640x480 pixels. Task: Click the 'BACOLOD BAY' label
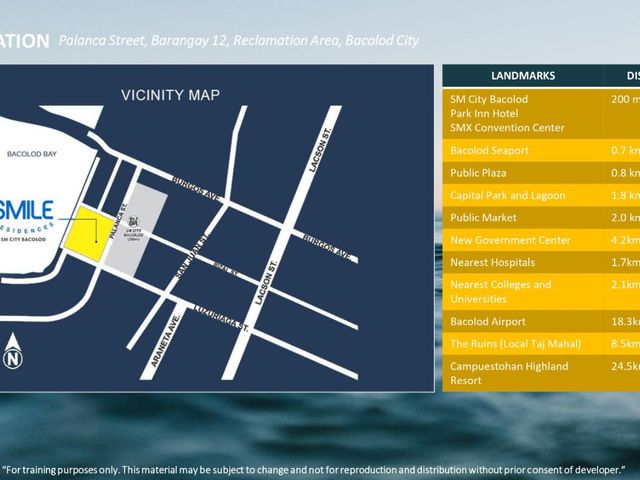coord(32,154)
